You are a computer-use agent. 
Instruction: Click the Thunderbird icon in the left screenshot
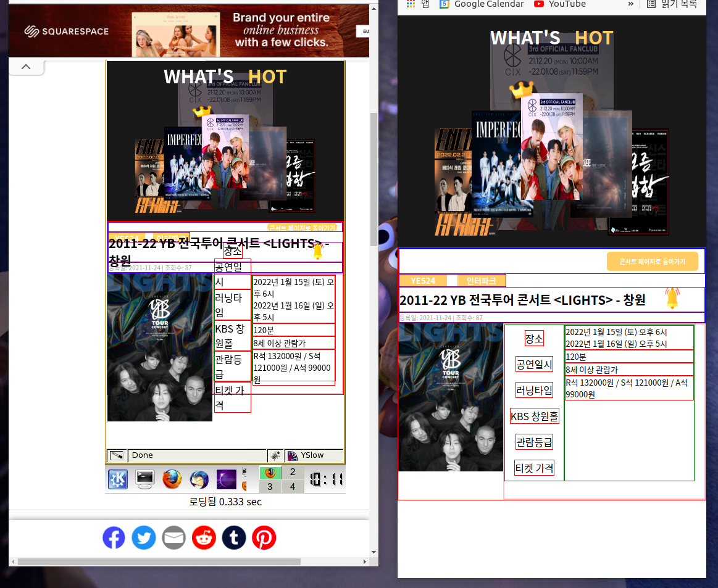click(199, 479)
